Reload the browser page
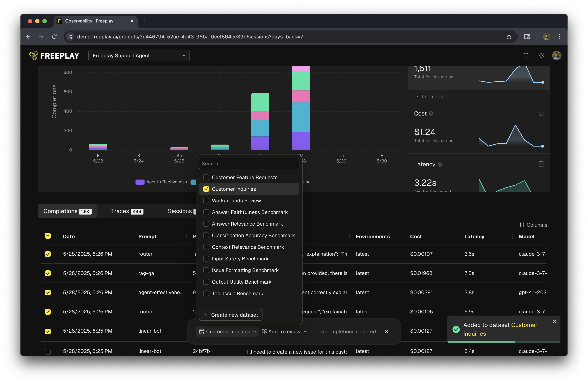This screenshot has width=588, height=383. pyautogui.click(x=54, y=37)
